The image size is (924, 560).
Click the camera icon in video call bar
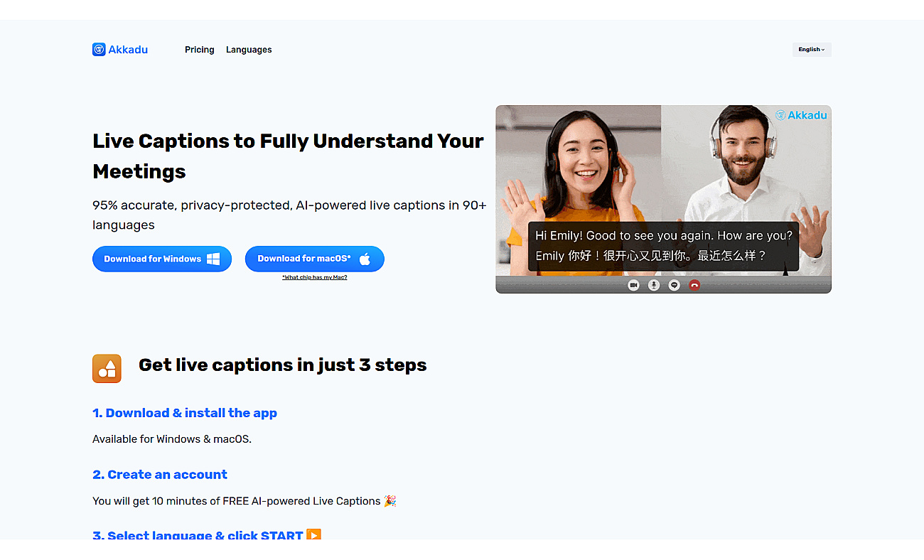pyautogui.click(x=633, y=285)
